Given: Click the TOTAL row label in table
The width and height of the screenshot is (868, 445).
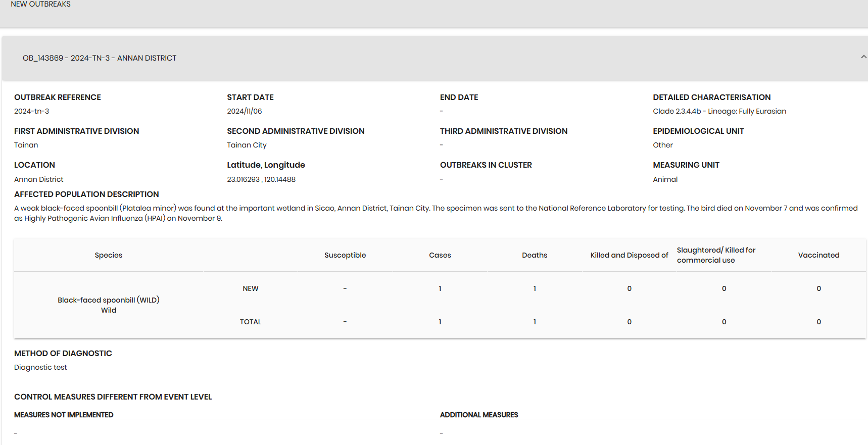Looking at the screenshot, I should pyautogui.click(x=250, y=322).
